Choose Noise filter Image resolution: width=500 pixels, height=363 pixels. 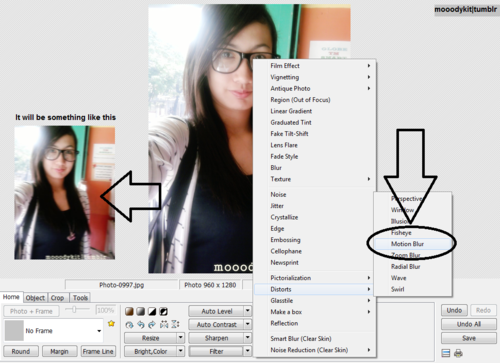tap(314, 194)
